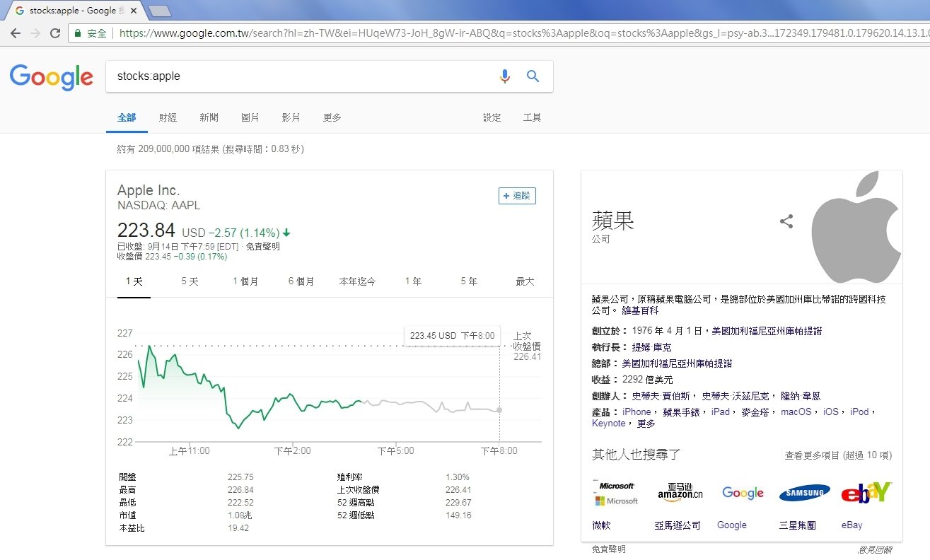Image resolution: width=930 pixels, height=560 pixels.
Task: Click the blue search magnifier icon
Action: 533,76
